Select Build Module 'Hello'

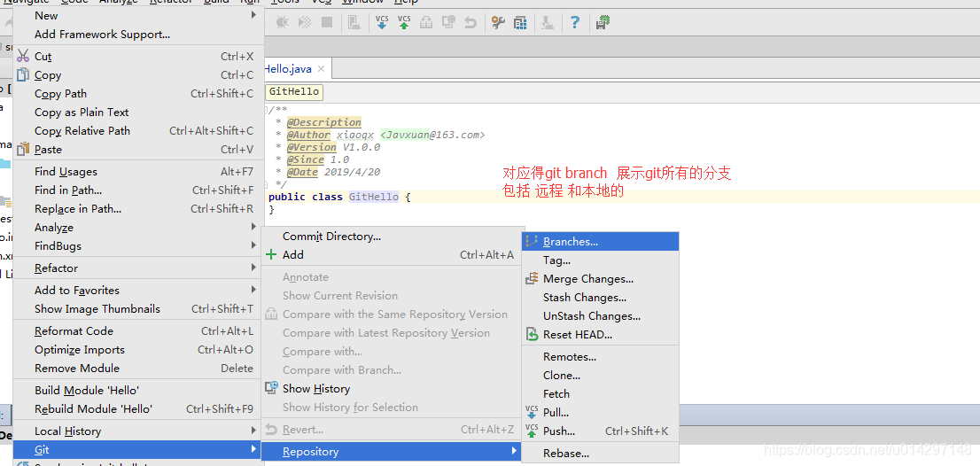(138, 391)
